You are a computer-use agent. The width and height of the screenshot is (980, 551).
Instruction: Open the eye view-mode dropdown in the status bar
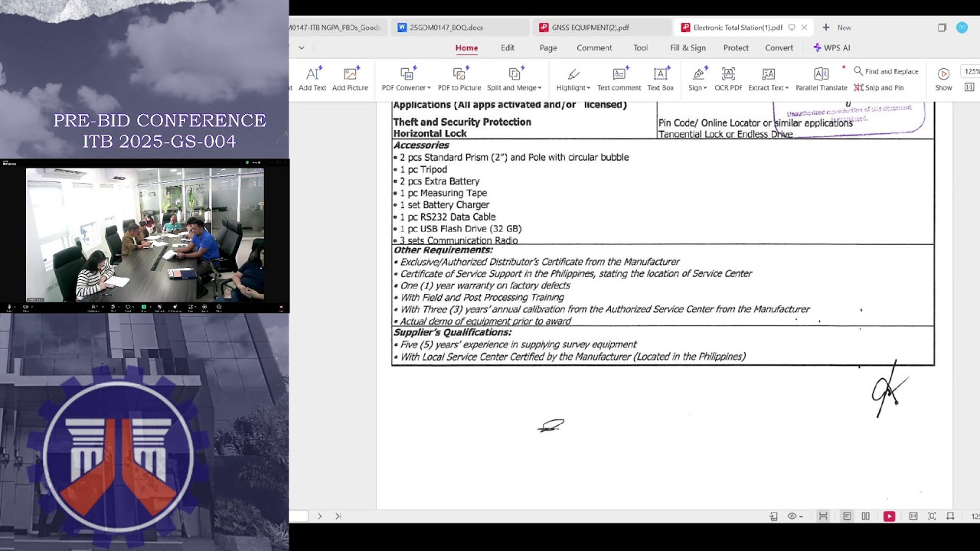(795, 517)
